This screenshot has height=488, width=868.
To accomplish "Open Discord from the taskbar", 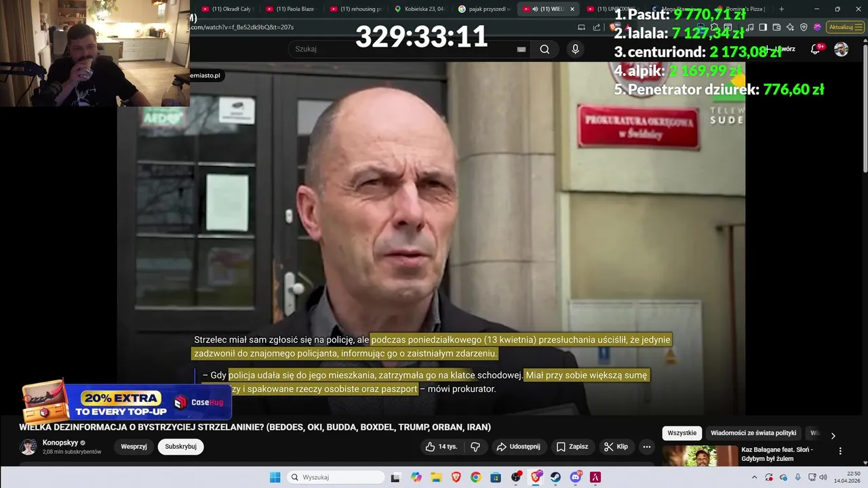I will 576,477.
